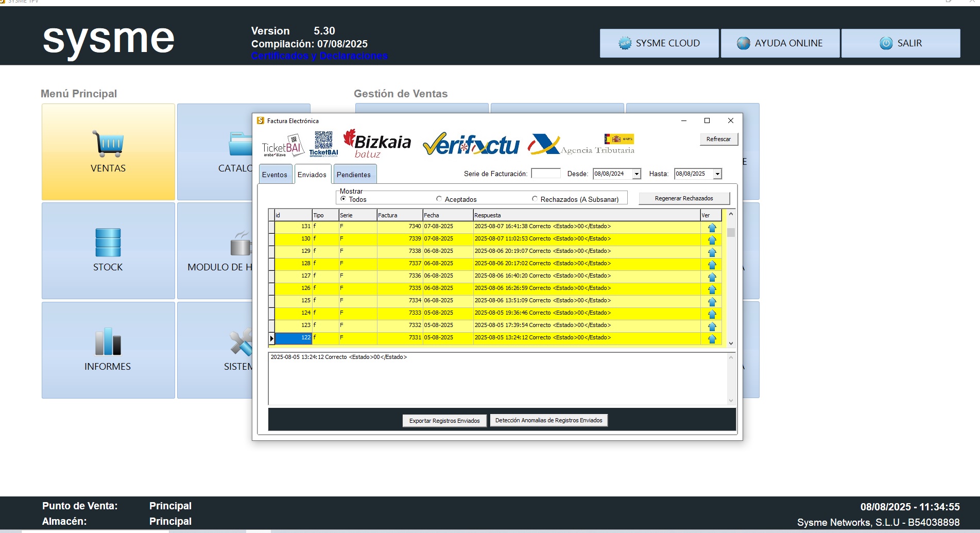View record id 126 with the blue arrow
980x533 pixels.
pos(712,289)
